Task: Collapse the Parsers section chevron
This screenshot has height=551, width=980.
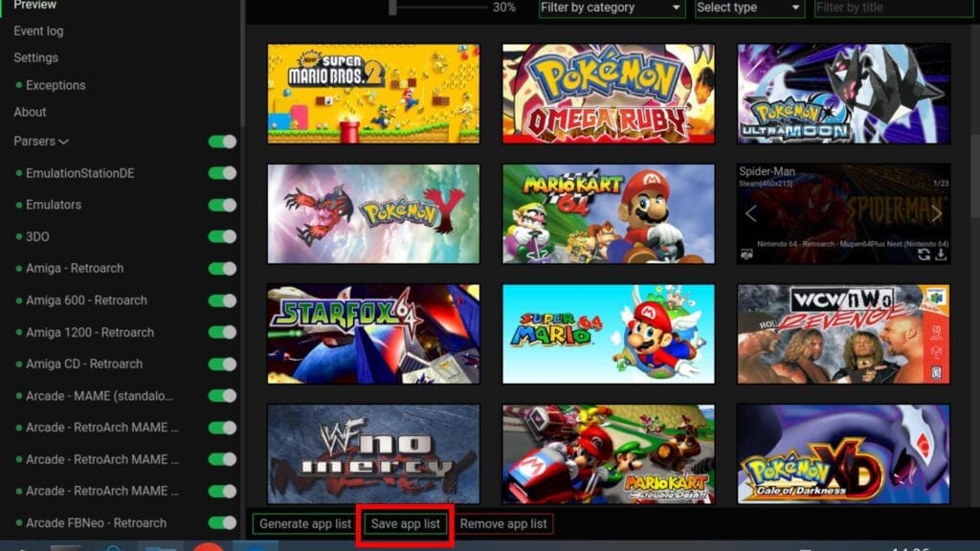Action: (63, 142)
